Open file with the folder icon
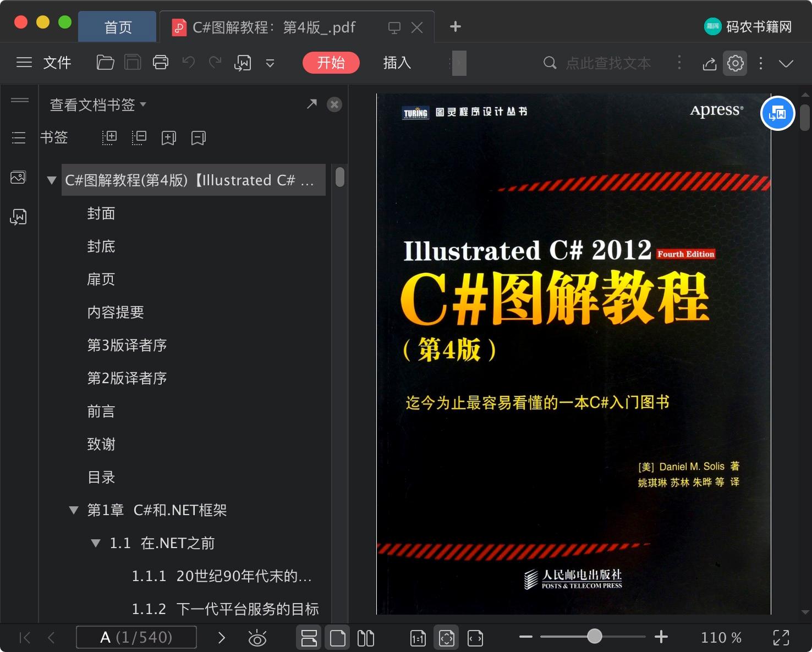812x652 pixels. [105, 63]
